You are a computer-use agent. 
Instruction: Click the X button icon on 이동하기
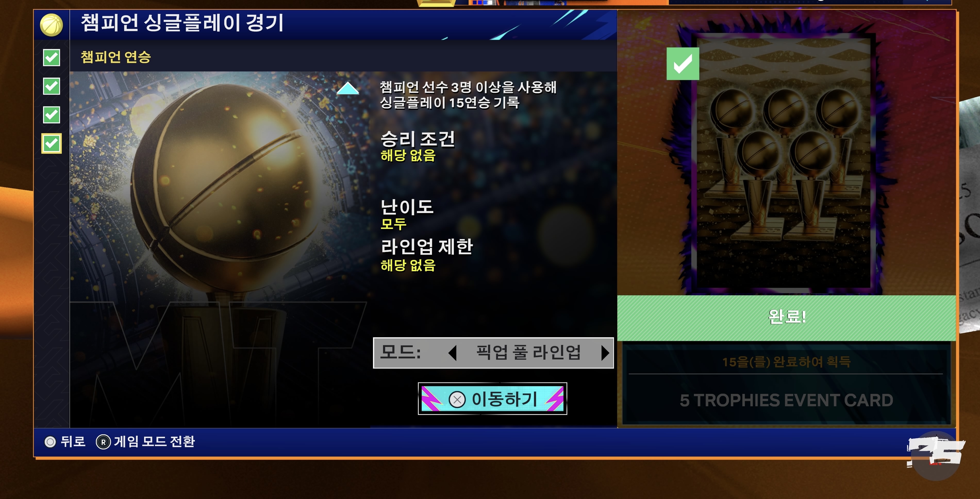pyautogui.click(x=457, y=399)
